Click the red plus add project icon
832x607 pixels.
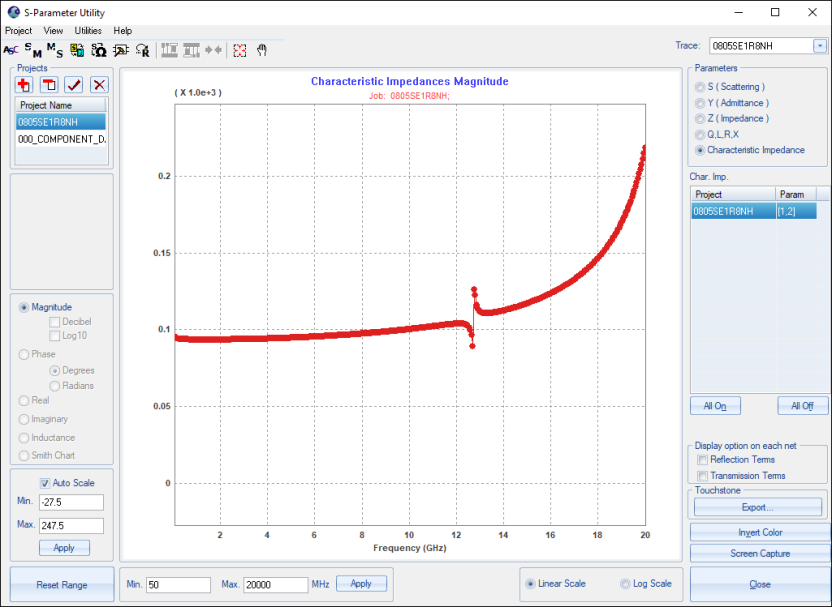(x=24, y=85)
